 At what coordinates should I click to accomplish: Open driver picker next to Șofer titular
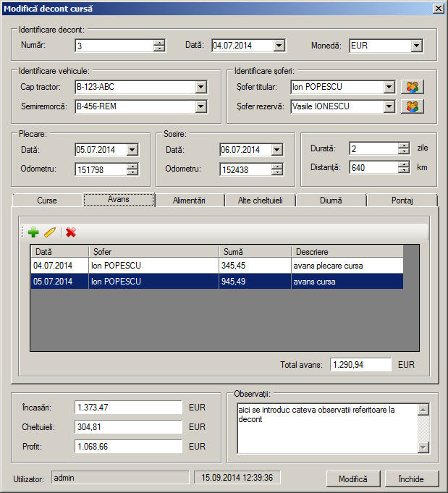click(412, 87)
